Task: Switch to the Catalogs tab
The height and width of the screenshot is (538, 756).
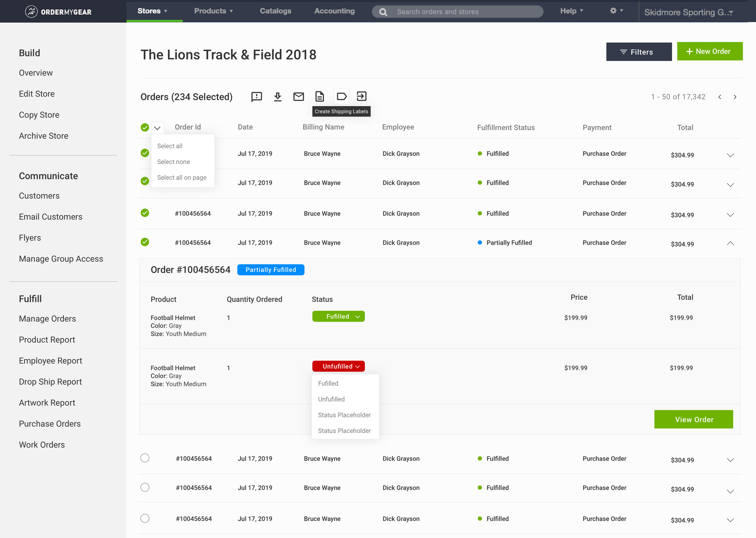Action: (276, 11)
